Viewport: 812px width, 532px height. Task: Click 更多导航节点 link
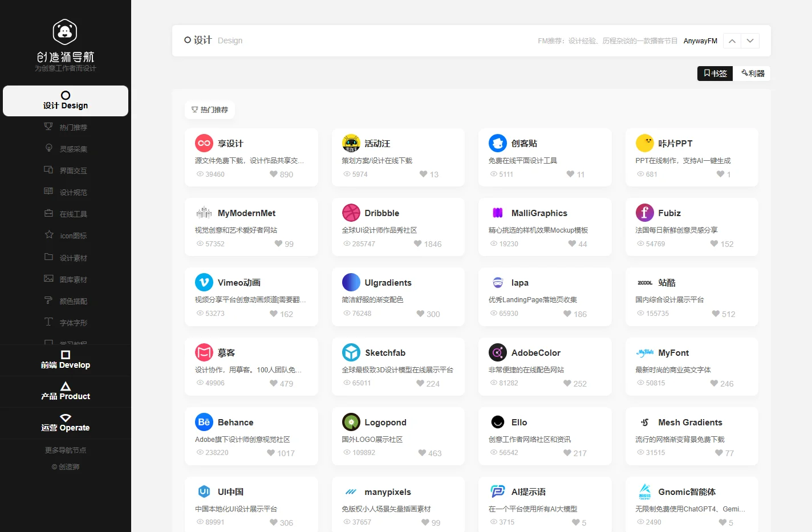(66, 450)
